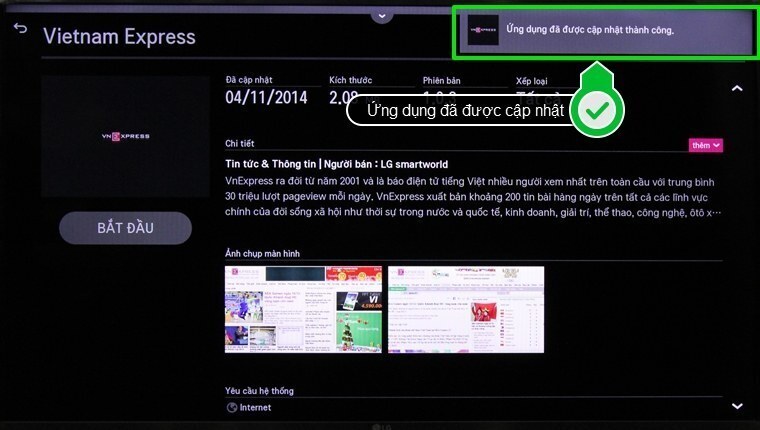
Task: Select the large VnExpress app logo
Action: click(x=125, y=135)
